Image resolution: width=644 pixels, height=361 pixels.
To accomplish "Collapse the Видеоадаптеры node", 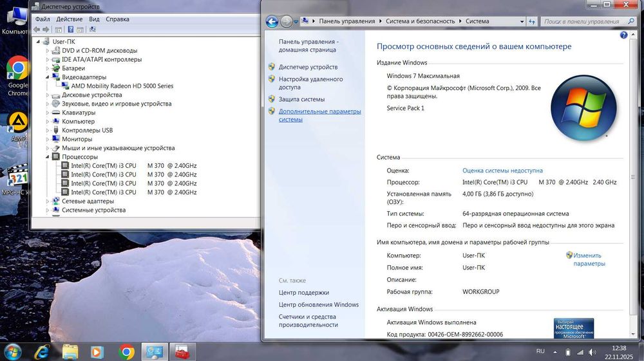I will click(47, 77).
